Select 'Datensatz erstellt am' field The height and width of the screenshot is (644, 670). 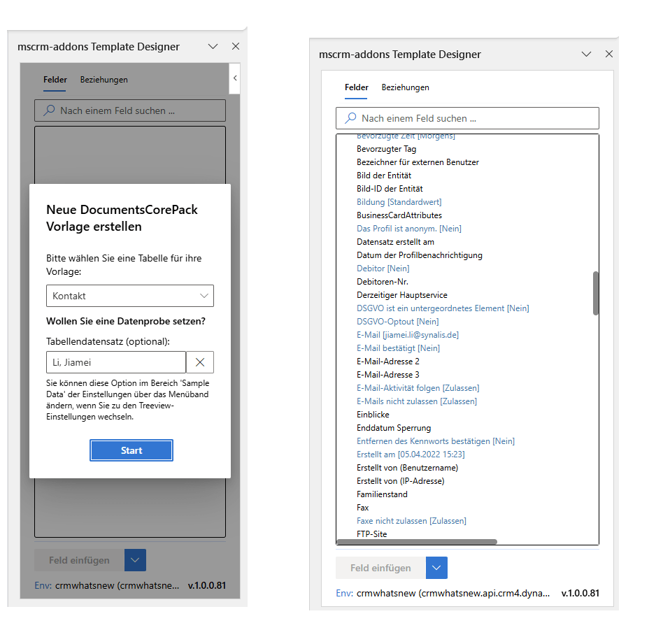395,242
